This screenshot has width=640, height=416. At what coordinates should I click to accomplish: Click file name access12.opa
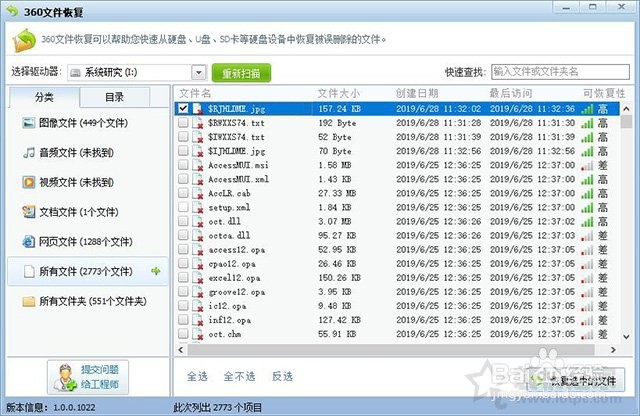coord(237,250)
